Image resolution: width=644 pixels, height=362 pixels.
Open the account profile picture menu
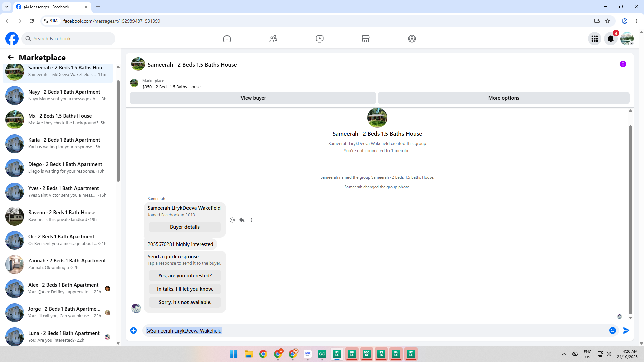pos(627,39)
